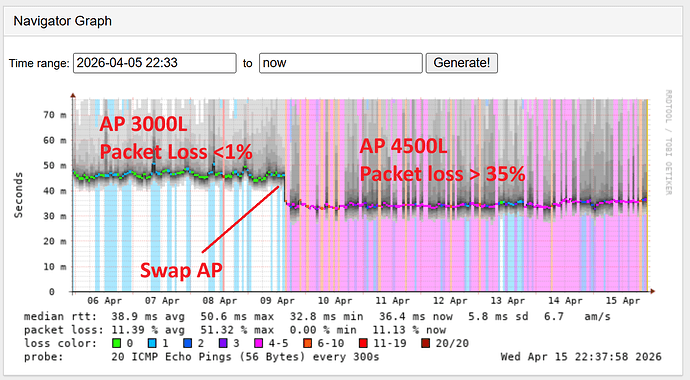Click the 12 Apr x-axis label
Screen dimensions: 690x380
(450, 301)
